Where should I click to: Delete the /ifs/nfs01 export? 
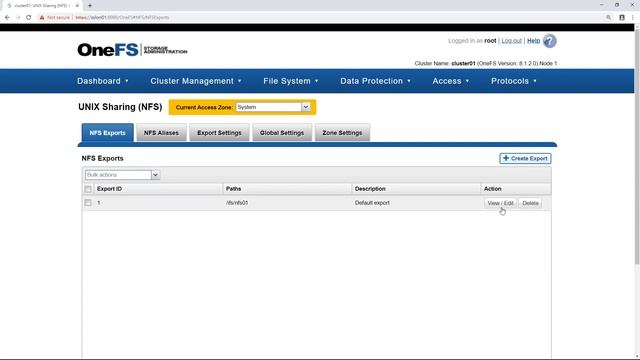tap(530, 203)
